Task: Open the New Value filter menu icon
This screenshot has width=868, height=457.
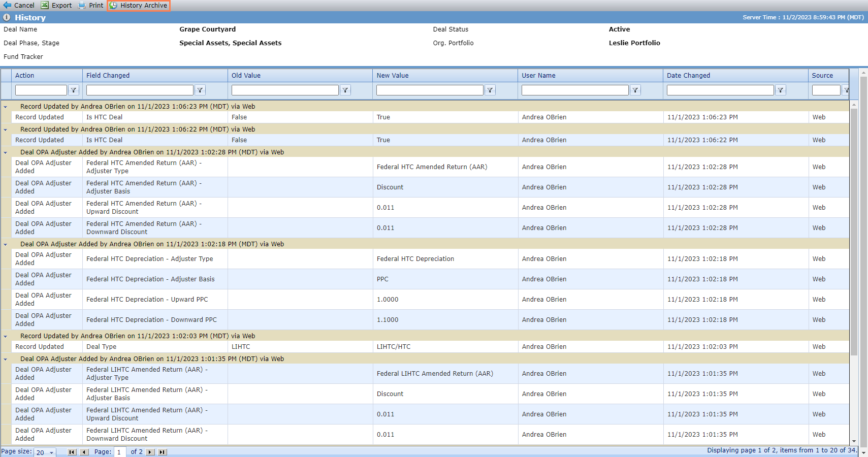Action: 490,90
